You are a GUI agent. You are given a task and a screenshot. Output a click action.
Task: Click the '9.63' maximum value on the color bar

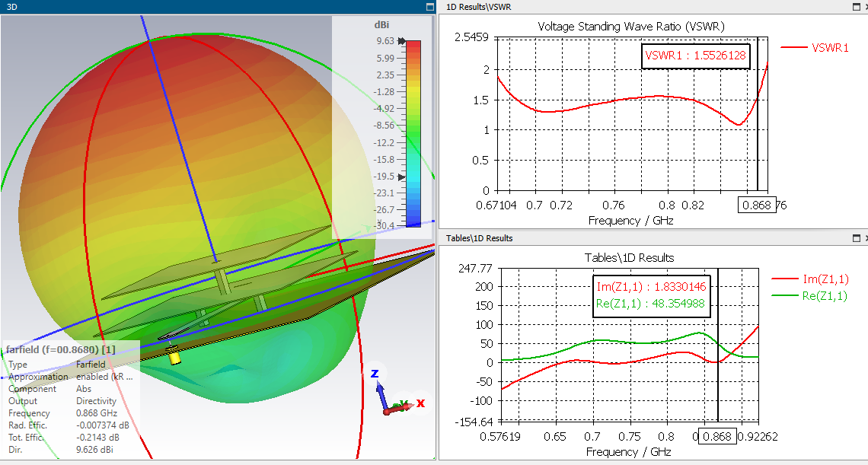(385, 41)
